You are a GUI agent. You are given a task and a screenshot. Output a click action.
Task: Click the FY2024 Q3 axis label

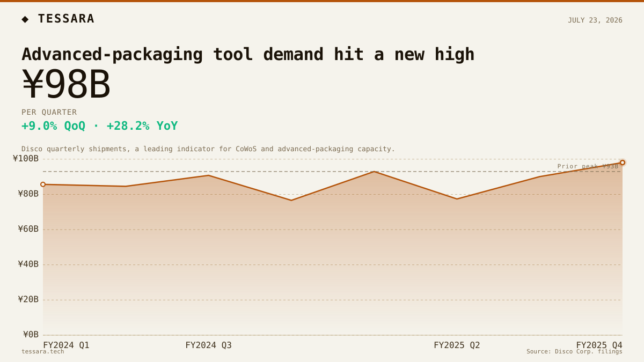[208, 345]
